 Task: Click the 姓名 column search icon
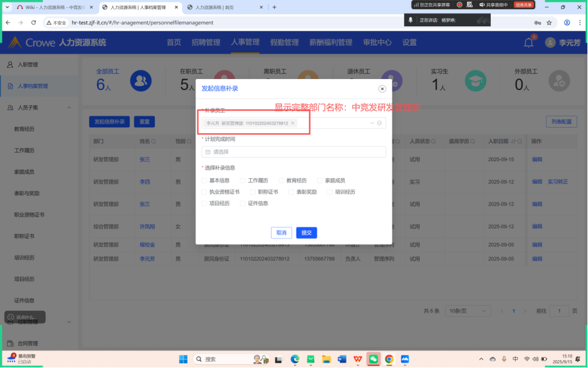pos(154,142)
